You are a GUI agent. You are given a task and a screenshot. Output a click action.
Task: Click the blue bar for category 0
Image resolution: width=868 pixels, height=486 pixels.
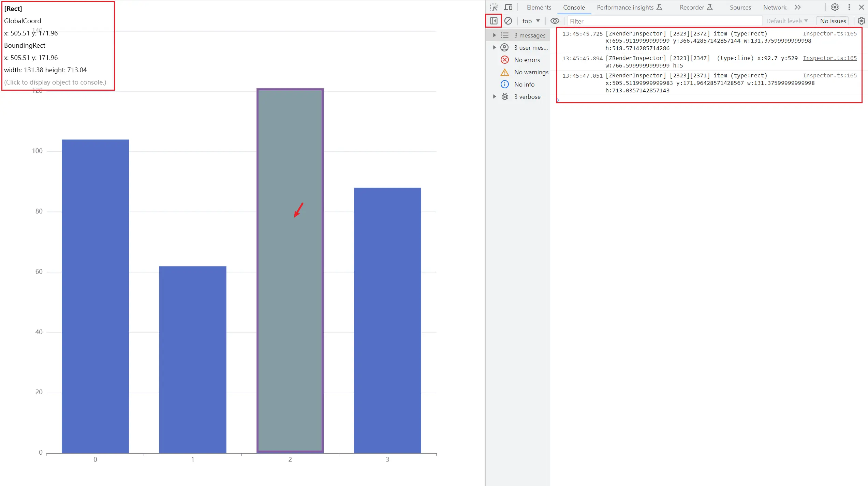[95, 296]
